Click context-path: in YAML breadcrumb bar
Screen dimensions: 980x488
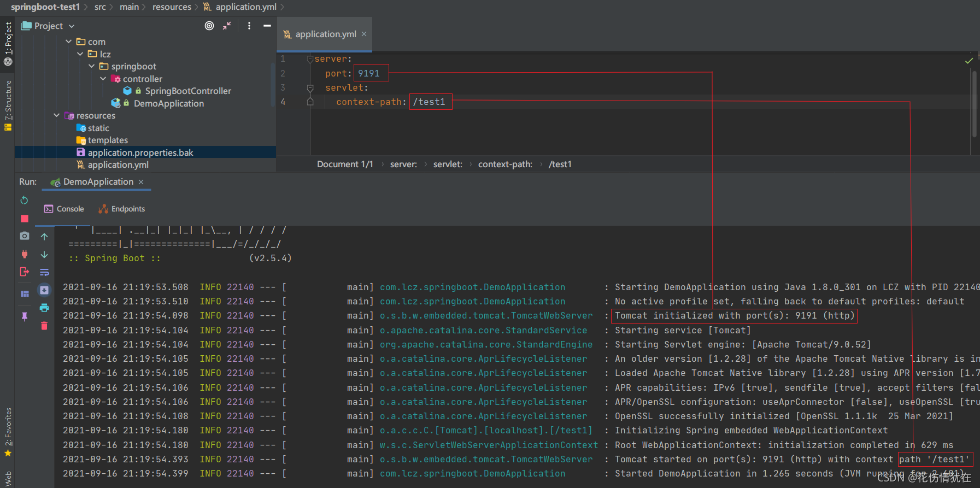point(505,164)
